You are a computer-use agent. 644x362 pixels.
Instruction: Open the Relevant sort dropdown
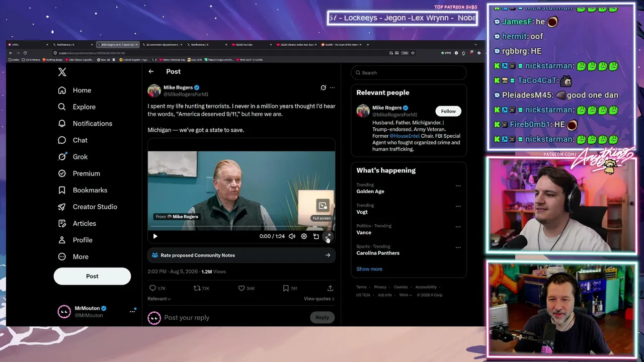point(159,299)
